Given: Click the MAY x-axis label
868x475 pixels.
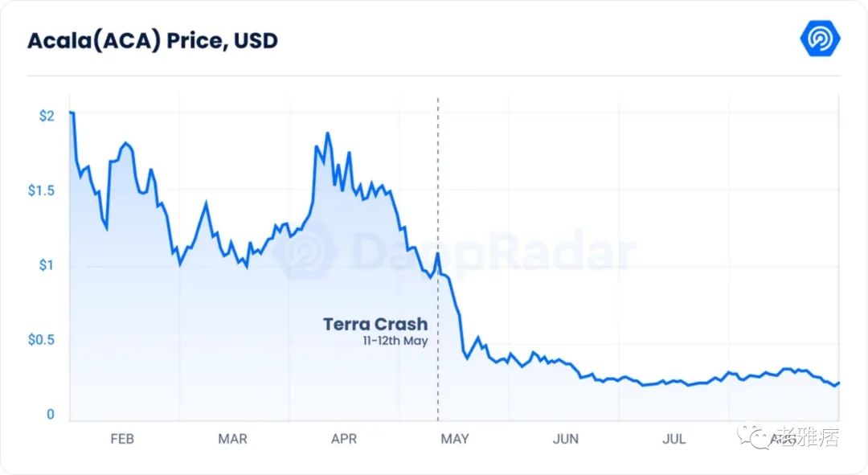Looking at the screenshot, I should point(454,439).
